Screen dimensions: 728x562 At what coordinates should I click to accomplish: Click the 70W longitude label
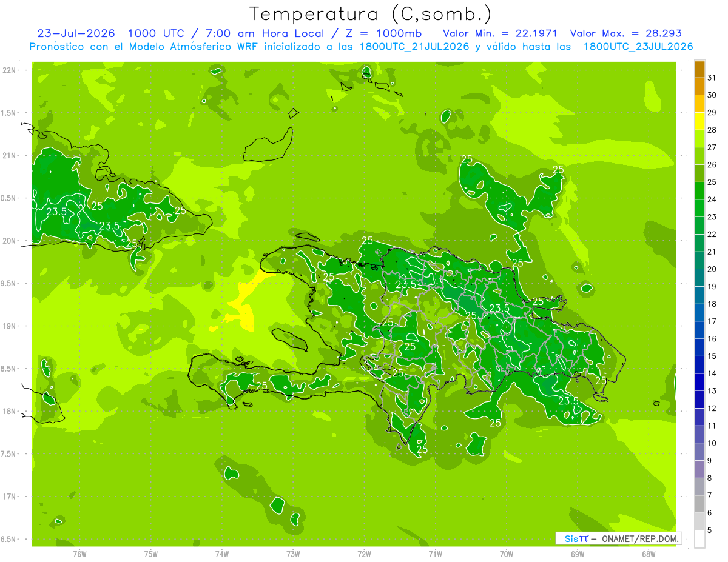pyautogui.click(x=507, y=554)
